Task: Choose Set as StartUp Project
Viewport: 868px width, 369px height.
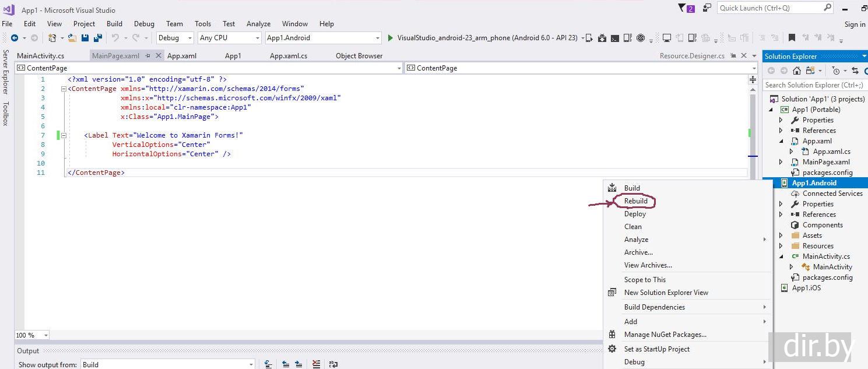Action: [x=656, y=349]
